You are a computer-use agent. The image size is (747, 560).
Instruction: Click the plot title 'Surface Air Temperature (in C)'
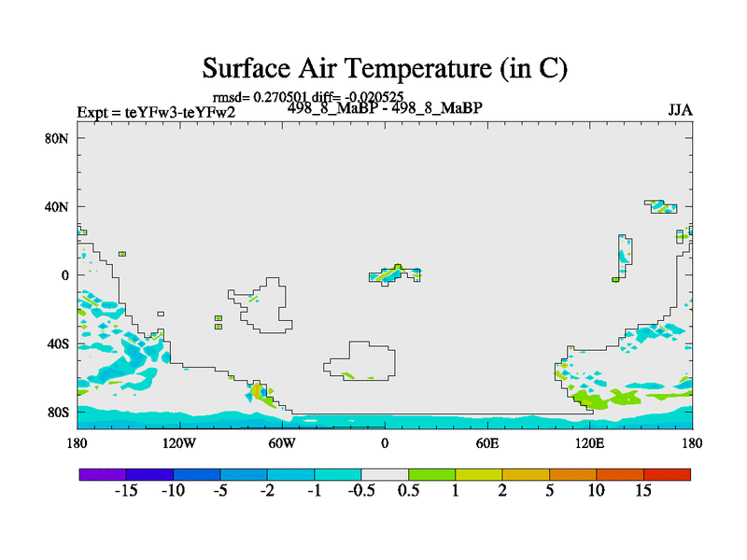(x=385, y=68)
